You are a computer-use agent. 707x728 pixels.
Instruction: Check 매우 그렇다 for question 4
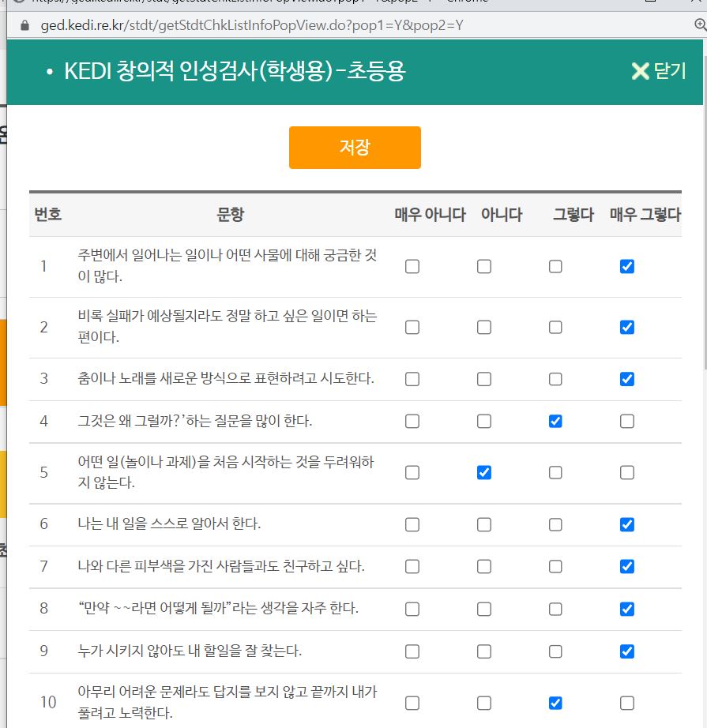pos(627,421)
